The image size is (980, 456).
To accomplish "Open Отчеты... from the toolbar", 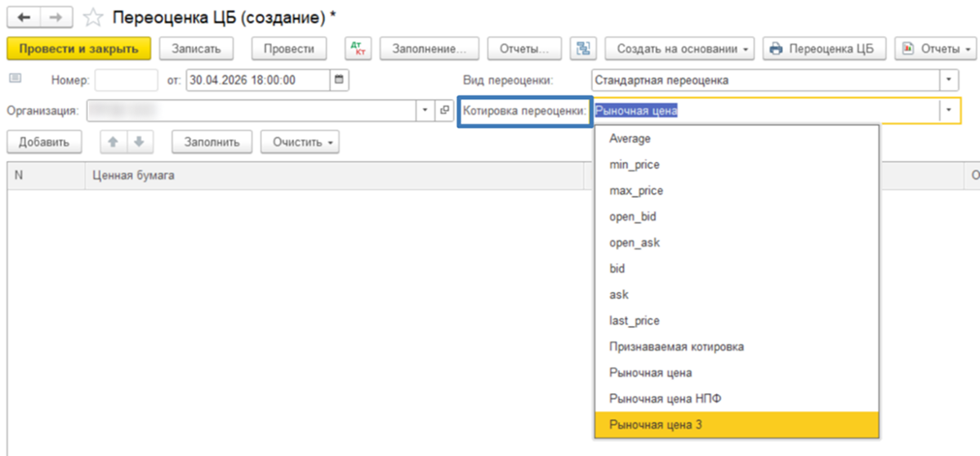I will pos(525,48).
